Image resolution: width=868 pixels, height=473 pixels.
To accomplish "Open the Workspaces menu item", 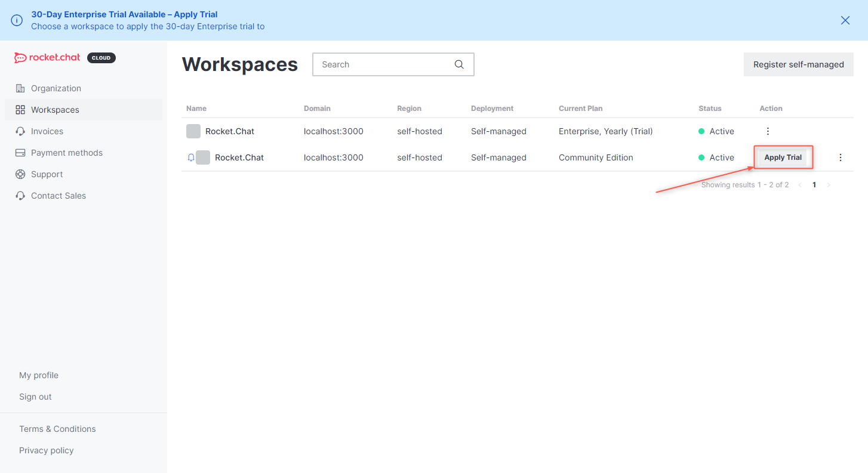I will coord(84,110).
